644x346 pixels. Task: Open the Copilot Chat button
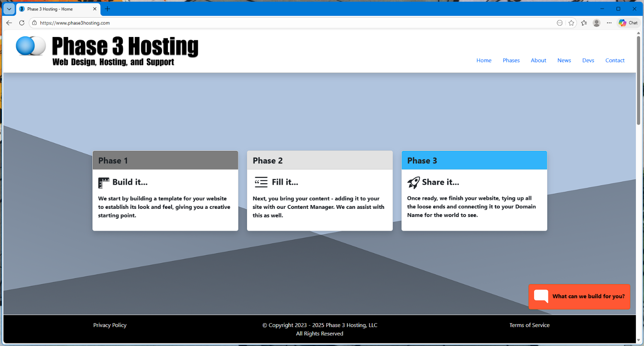(x=629, y=23)
